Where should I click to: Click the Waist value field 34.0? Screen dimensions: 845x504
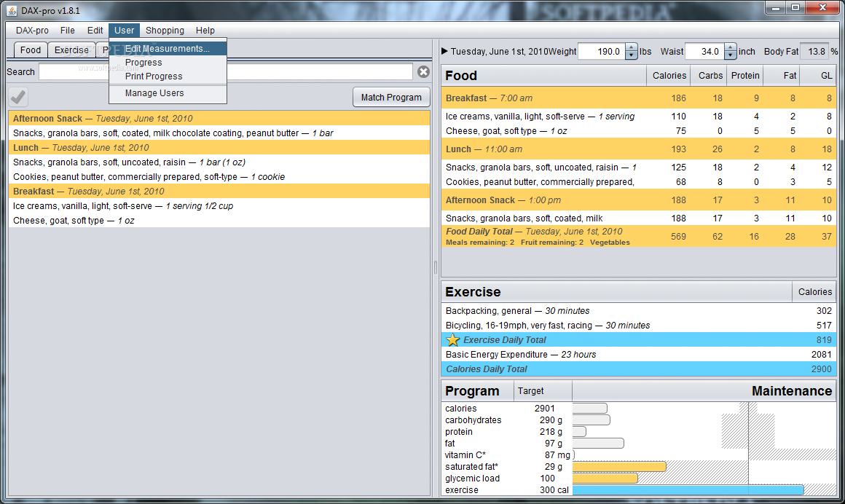click(x=704, y=51)
